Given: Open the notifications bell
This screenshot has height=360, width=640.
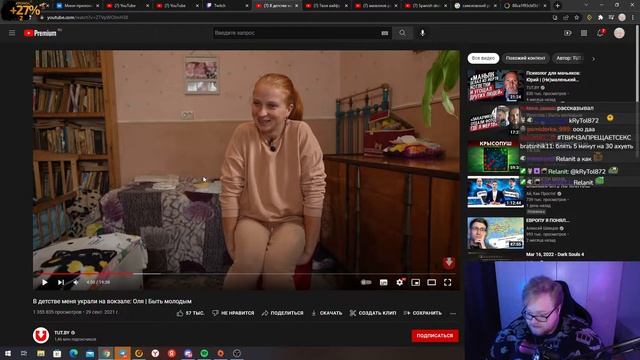Looking at the screenshot, I should [601, 33].
